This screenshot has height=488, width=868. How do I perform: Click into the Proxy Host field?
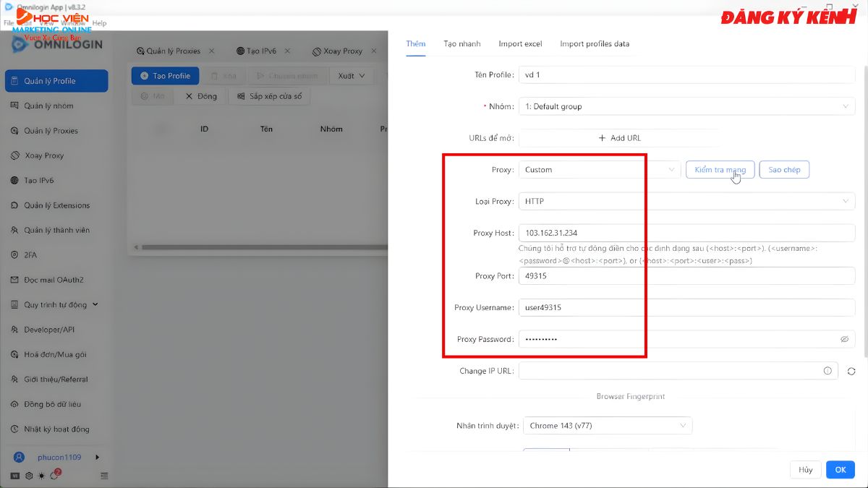(686, 233)
